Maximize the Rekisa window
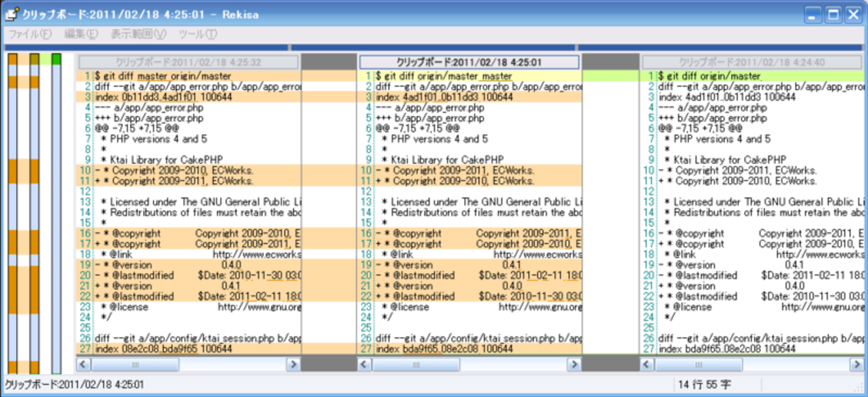Screen dimensions: 868x397 pos(833,14)
